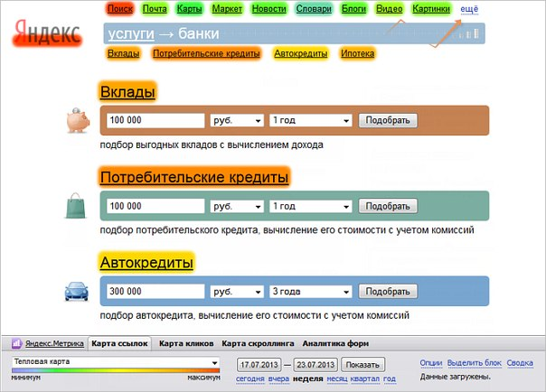
Task: Expand the ещё services dropdown
Action: click(469, 9)
